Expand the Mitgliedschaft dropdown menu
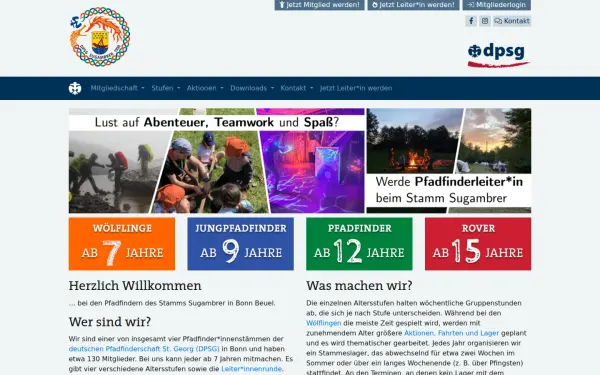The image size is (600, 375). [117, 88]
